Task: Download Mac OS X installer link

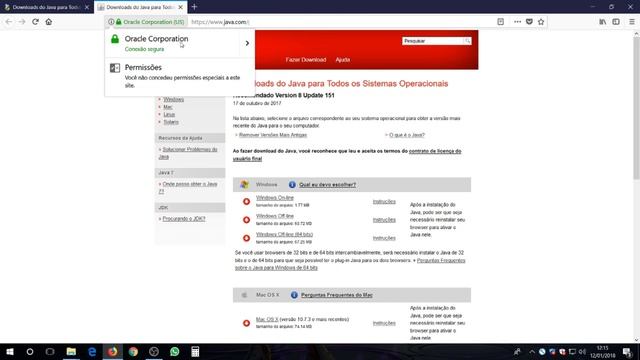Action: (267, 319)
